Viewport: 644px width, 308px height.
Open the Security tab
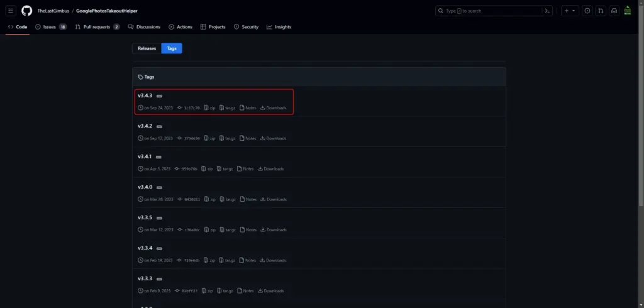(x=246, y=26)
